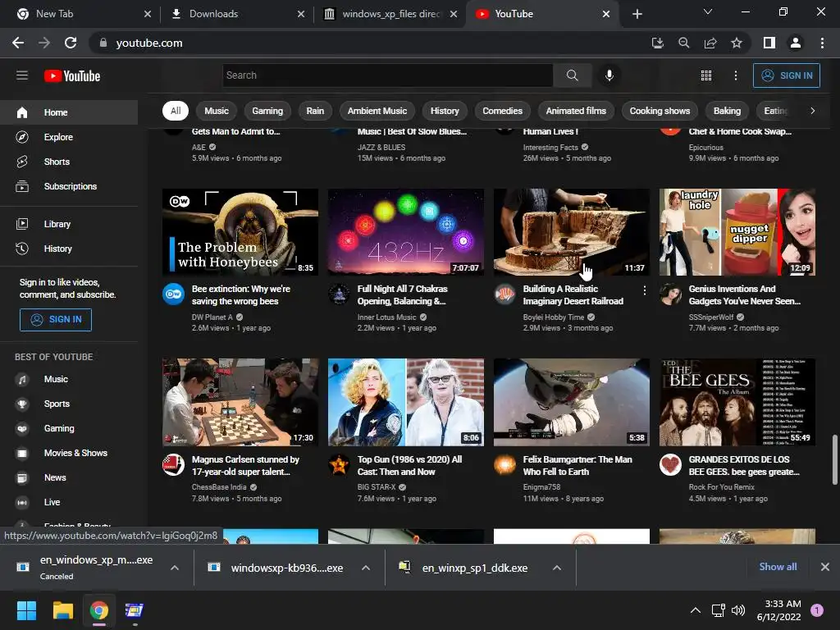This screenshot has width=840, height=630.
Task: Switch to windows_xp_files directory tab
Action: 391,14
